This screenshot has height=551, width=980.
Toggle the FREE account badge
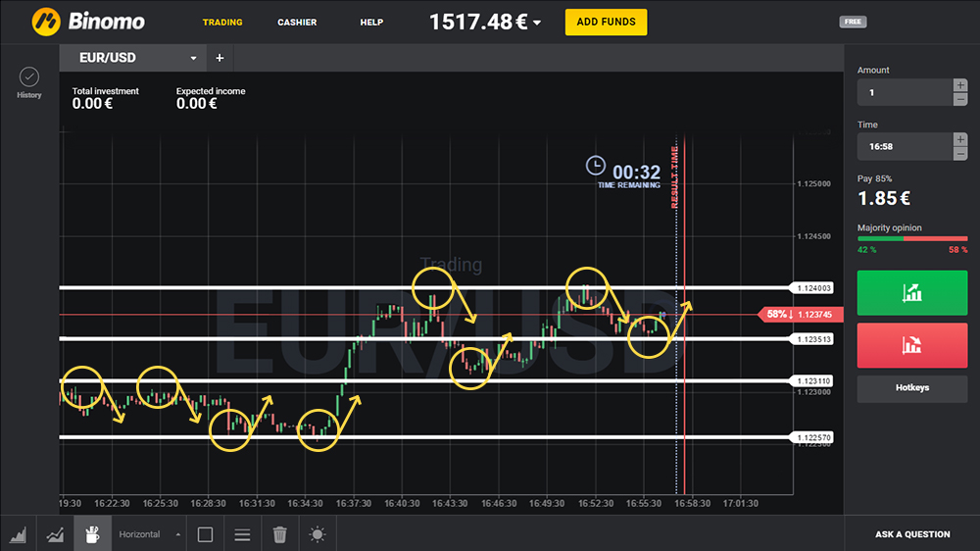(x=853, y=22)
